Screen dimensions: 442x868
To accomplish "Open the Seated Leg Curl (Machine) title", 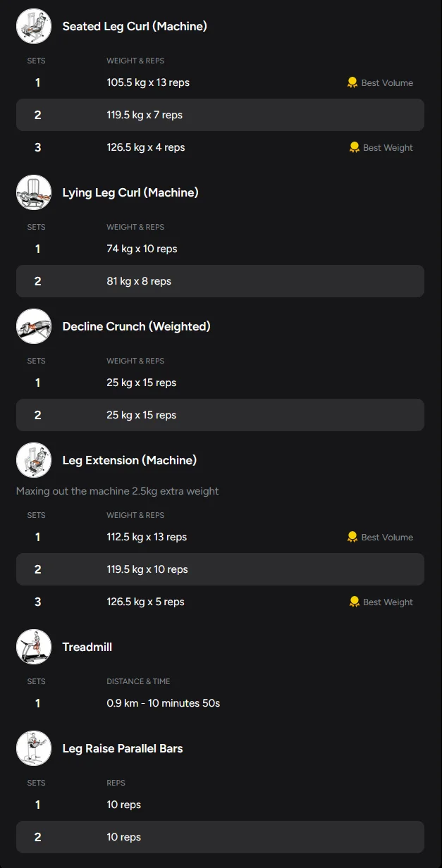I will pos(135,26).
